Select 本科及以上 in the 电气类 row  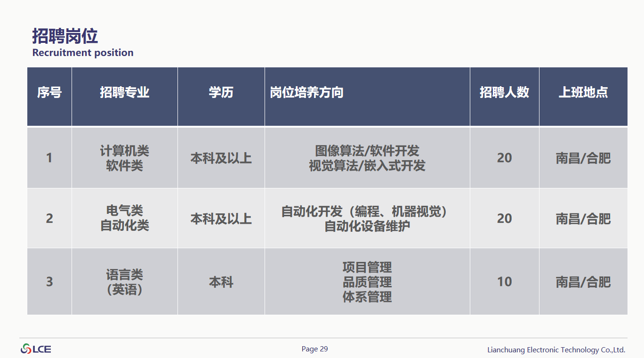click(221, 219)
